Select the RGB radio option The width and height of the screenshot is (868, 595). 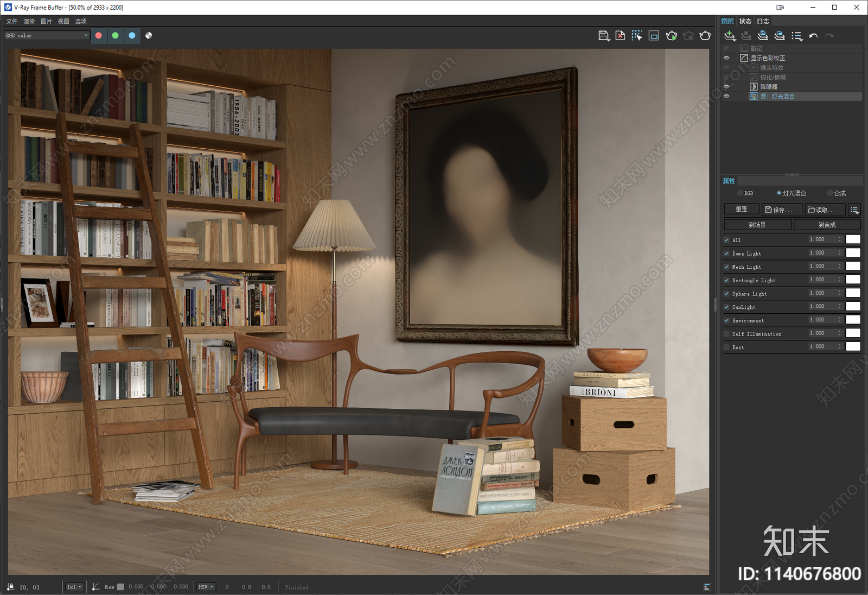click(740, 193)
